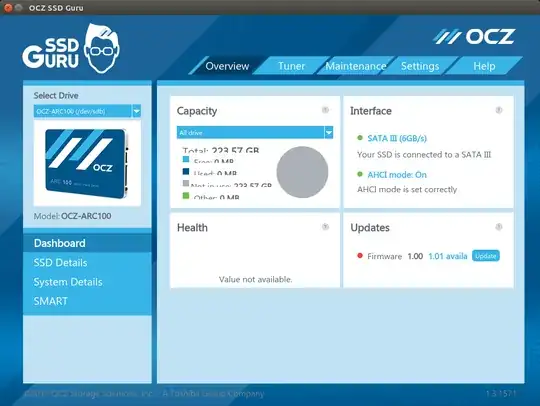Click the 1.01 available firmware link
540x406 pixels.
coord(448,256)
